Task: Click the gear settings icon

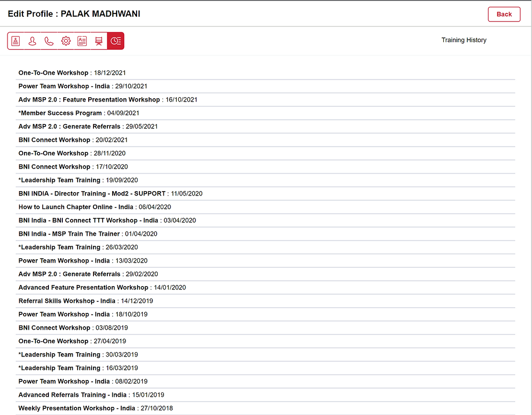Action: [x=66, y=41]
